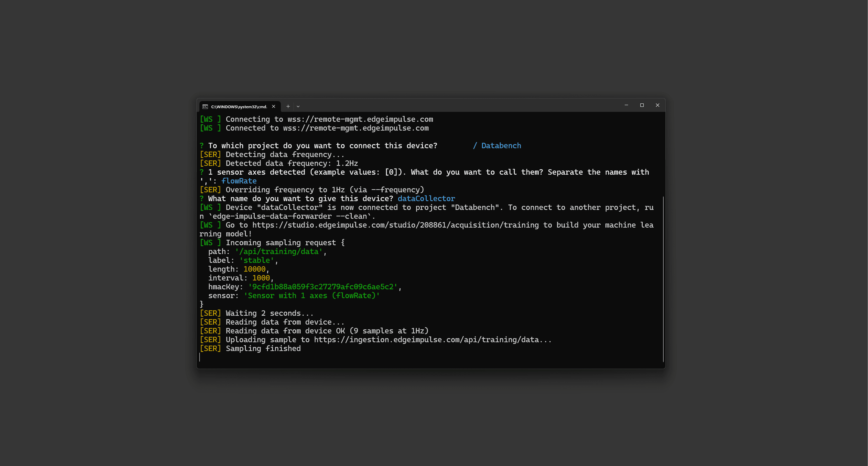Close the cmd.exe tab

pyautogui.click(x=274, y=106)
